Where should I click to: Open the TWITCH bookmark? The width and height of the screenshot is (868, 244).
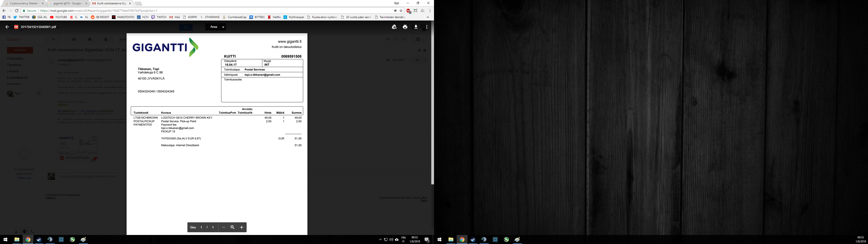pos(159,17)
